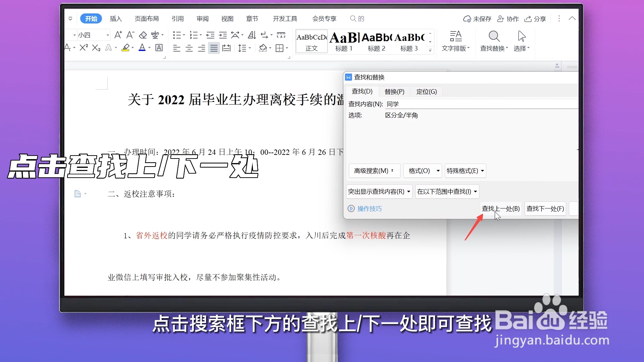644x362 pixels.
Task: Expand the styles gallery
Action: click(x=430, y=50)
